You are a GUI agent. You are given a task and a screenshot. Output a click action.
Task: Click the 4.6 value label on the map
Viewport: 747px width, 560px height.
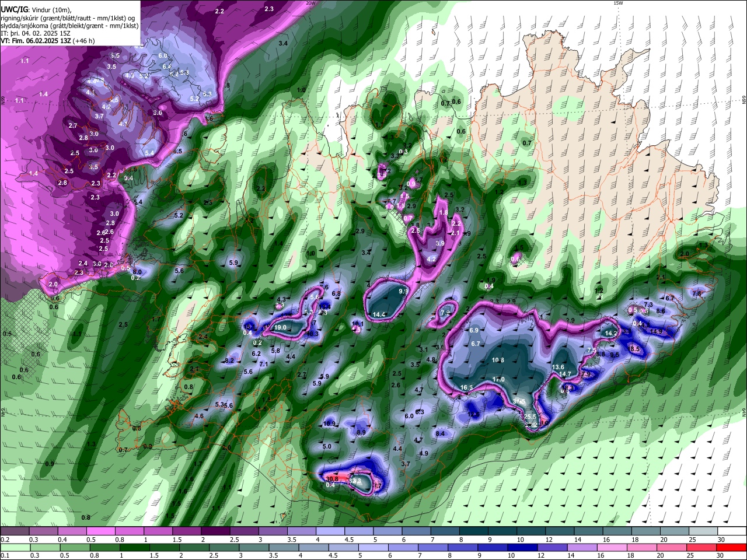coord(199,416)
